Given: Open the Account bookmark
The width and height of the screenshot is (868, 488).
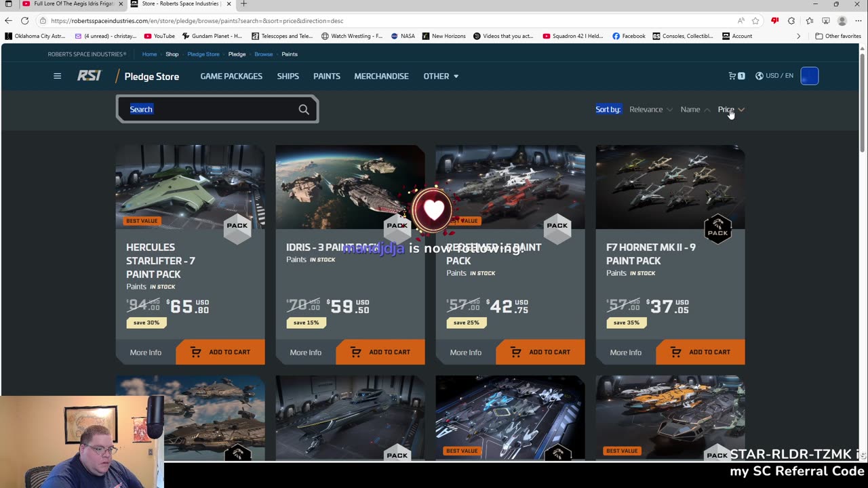Looking at the screenshot, I should click(737, 36).
